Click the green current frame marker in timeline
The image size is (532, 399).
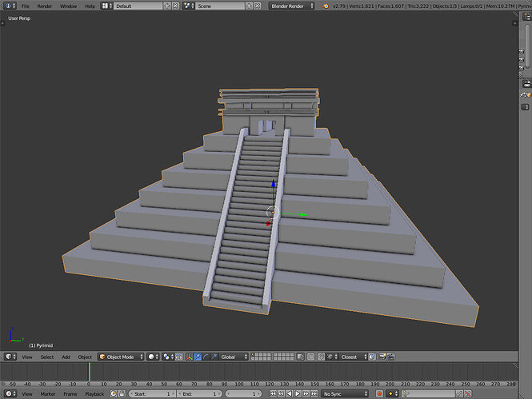pos(90,372)
